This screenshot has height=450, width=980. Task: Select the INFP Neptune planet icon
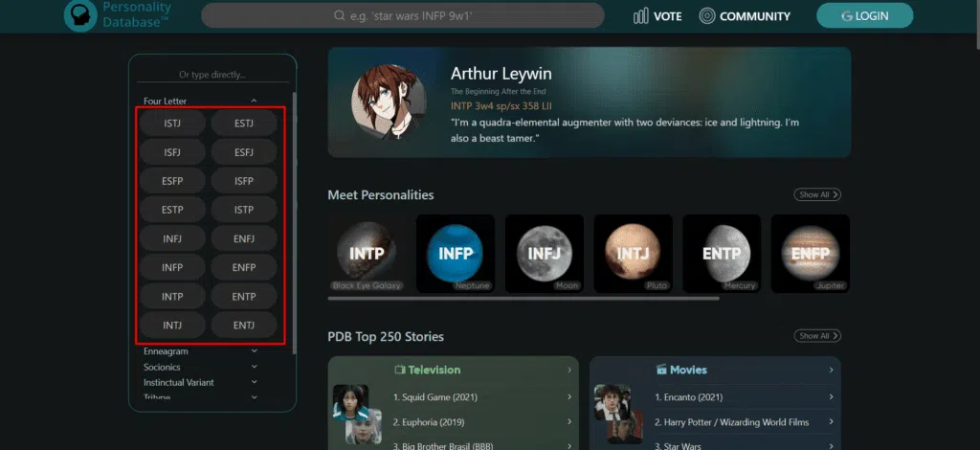pyautogui.click(x=456, y=252)
